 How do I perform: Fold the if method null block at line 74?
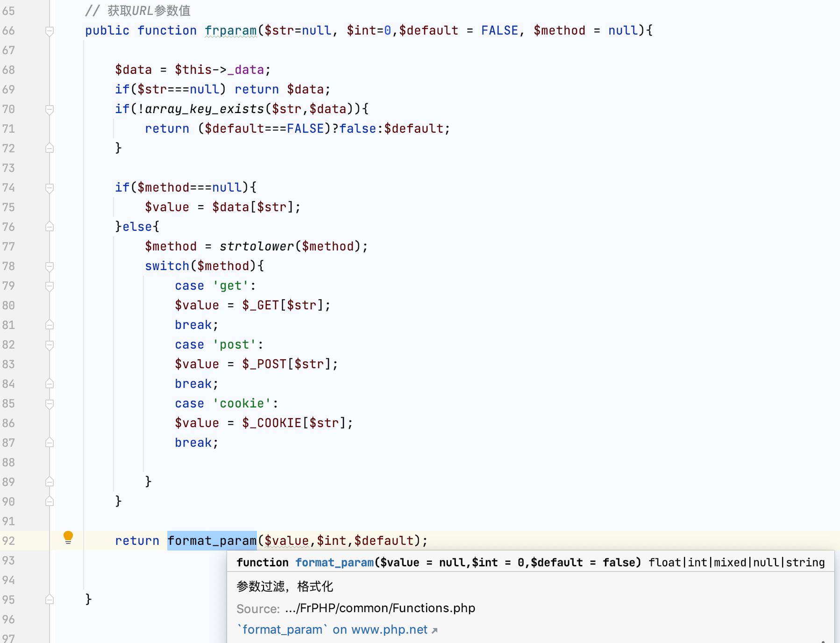(x=49, y=188)
